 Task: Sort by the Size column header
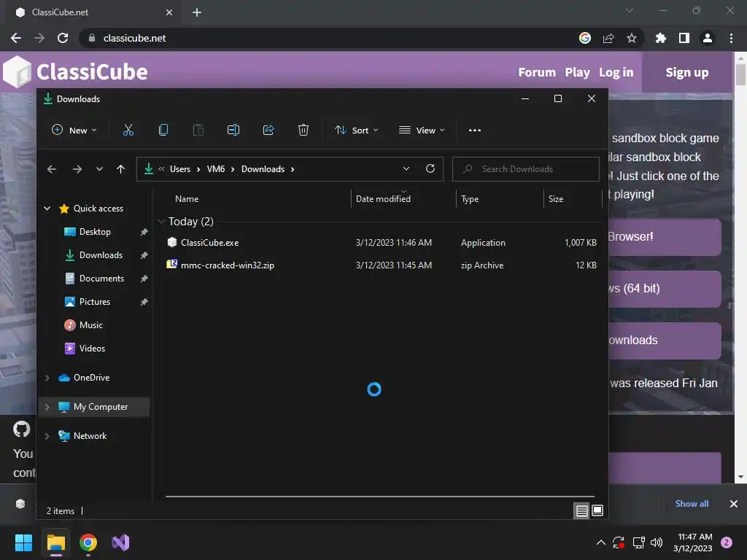(x=555, y=199)
